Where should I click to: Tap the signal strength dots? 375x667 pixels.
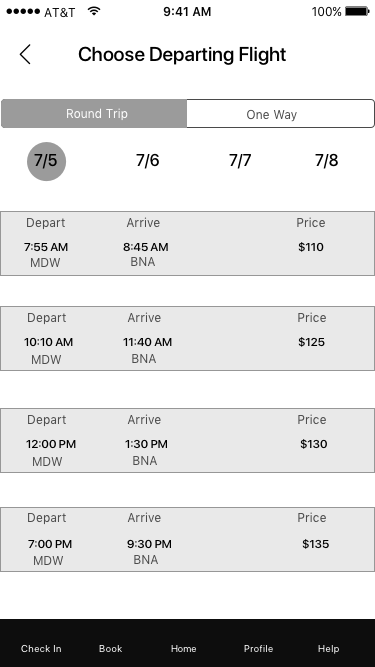point(23,11)
